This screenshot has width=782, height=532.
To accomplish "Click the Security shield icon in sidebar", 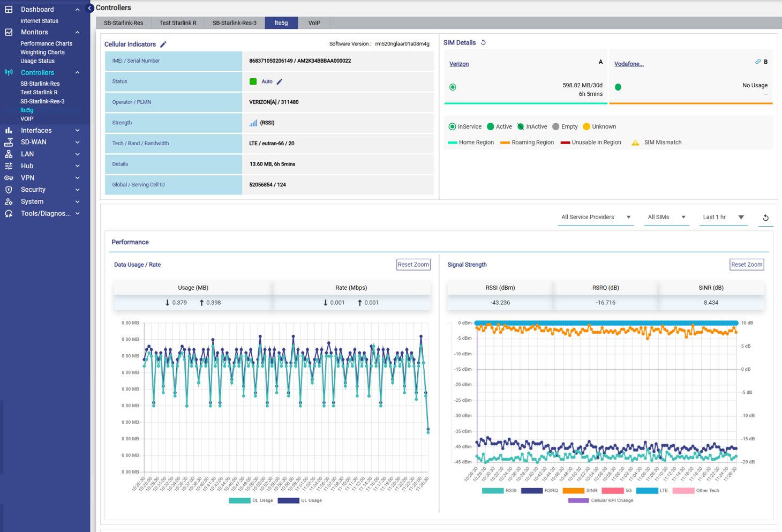I will pos(9,190).
